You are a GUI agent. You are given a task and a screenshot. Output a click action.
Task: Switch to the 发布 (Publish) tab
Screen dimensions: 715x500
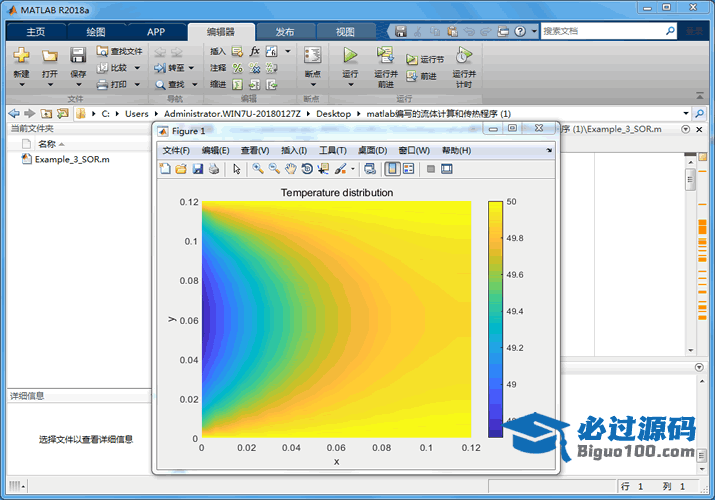point(285,31)
